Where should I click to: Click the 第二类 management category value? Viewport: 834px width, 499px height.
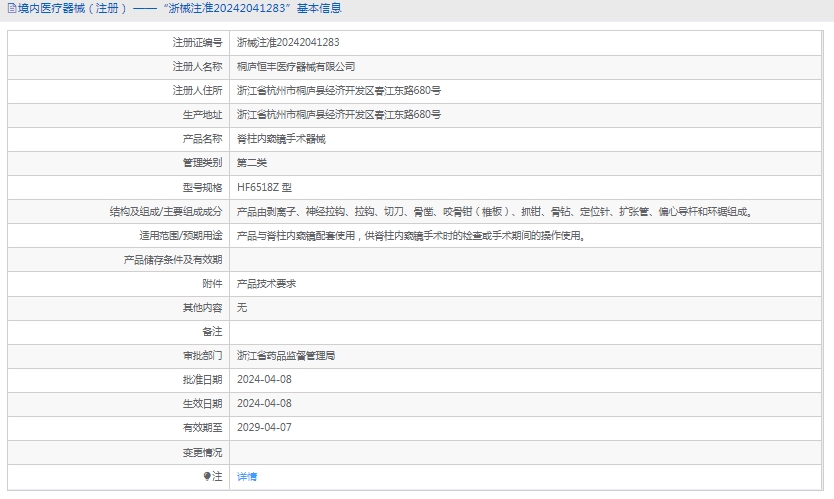pos(252,163)
